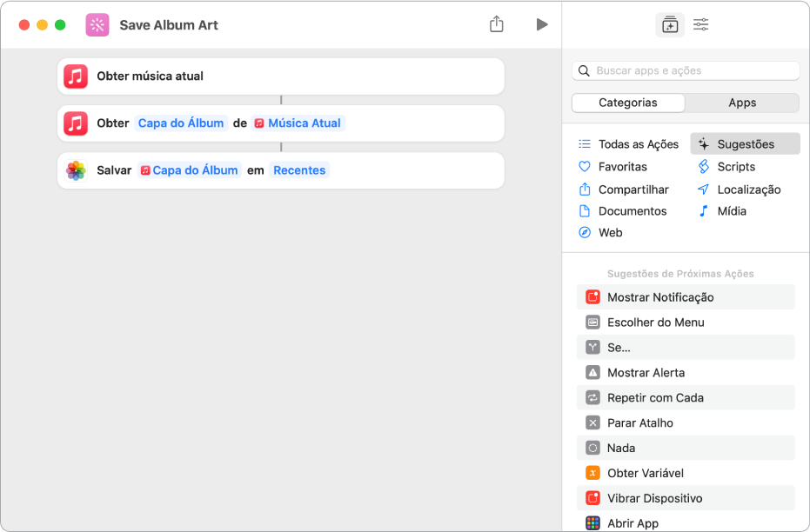Add the Vibrar Dispositivo action

point(654,498)
